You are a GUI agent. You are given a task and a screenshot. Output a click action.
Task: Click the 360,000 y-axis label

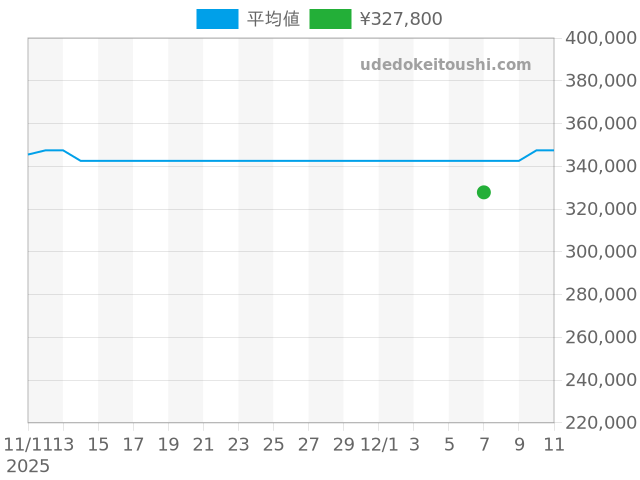pyautogui.click(x=601, y=124)
